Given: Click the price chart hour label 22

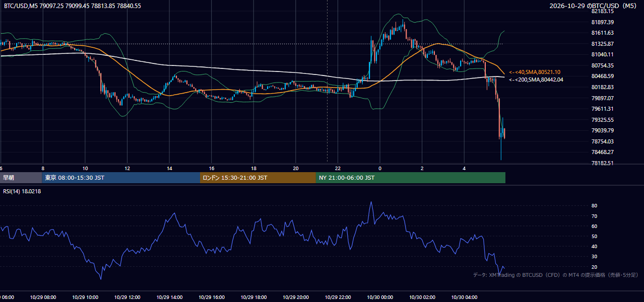Looking at the screenshot, I should [x=338, y=168].
